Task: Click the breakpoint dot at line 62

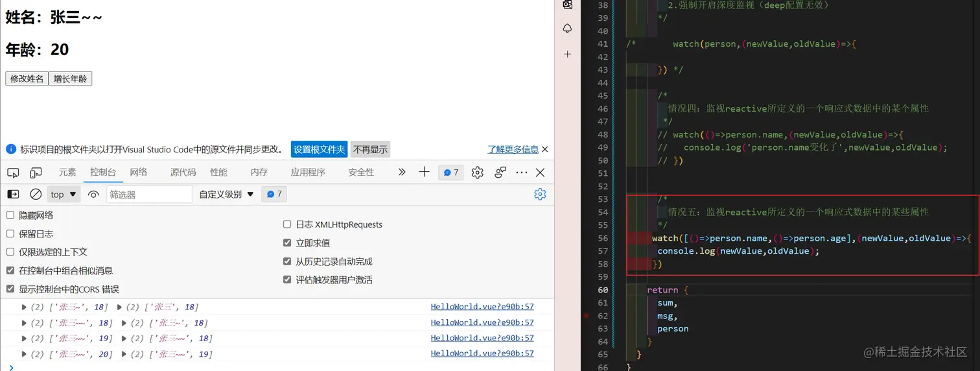Action: (586, 316)
